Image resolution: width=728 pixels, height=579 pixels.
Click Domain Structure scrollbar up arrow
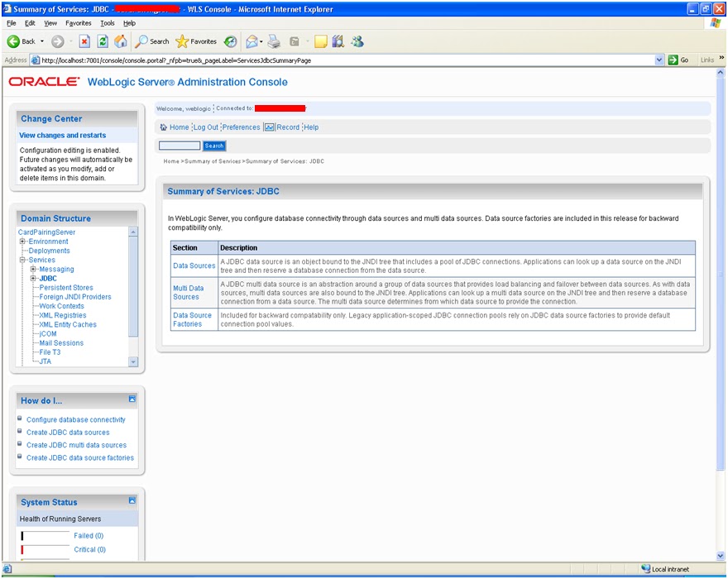[133, 232]
